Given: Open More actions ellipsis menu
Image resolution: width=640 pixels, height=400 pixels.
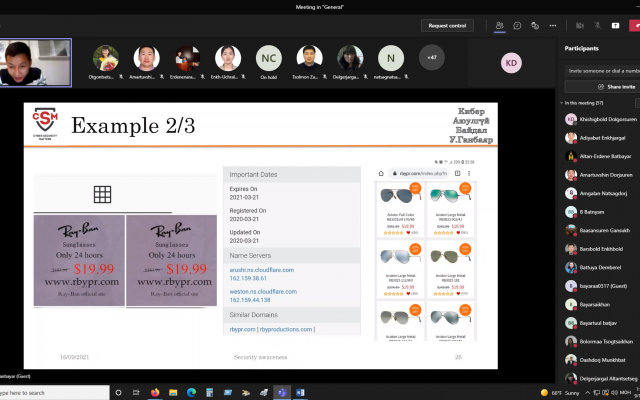Looking at the screenshot, I should (x=552, y=25).
